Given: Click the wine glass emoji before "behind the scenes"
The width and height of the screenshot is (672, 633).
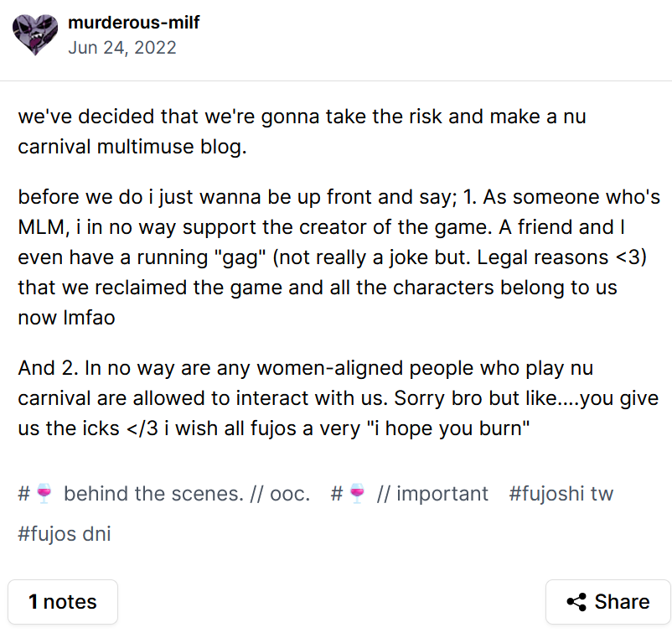Looking at the screenshot, I should click(x=44, y=494).
